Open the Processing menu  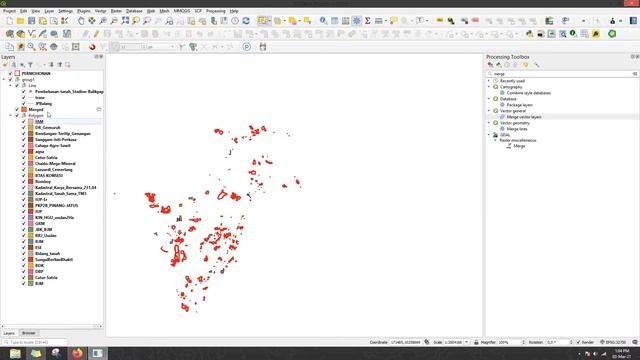pyautogui.click(x=216, y=11)
